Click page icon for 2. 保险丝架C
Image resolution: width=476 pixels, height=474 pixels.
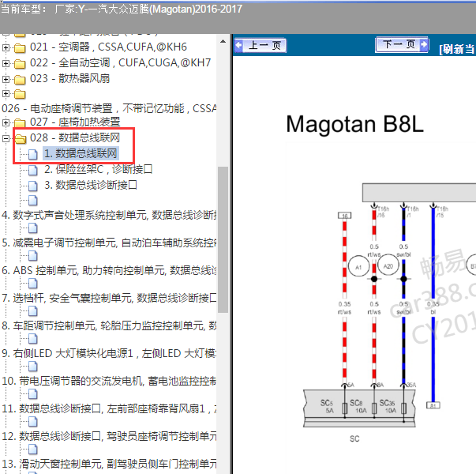33,170
